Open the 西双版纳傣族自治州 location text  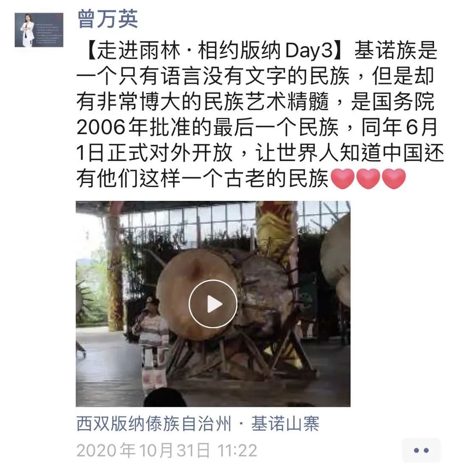pos(154,424)
